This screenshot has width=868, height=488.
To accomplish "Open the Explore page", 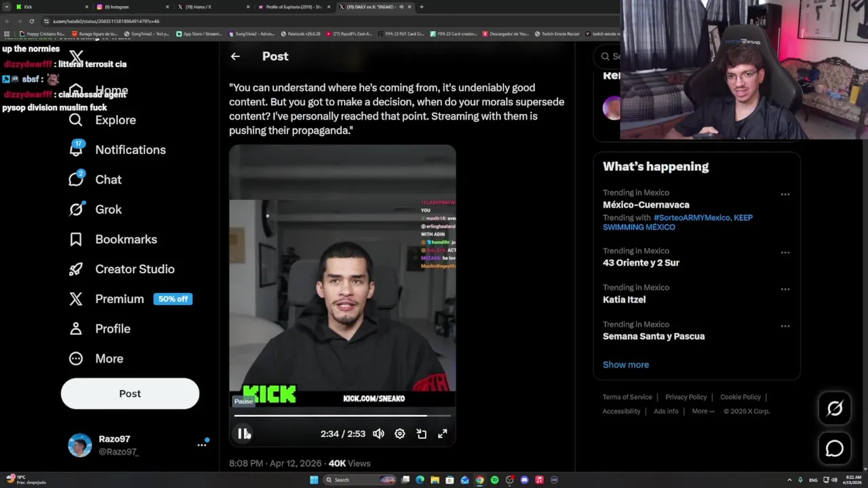I will tap(102, 120).
